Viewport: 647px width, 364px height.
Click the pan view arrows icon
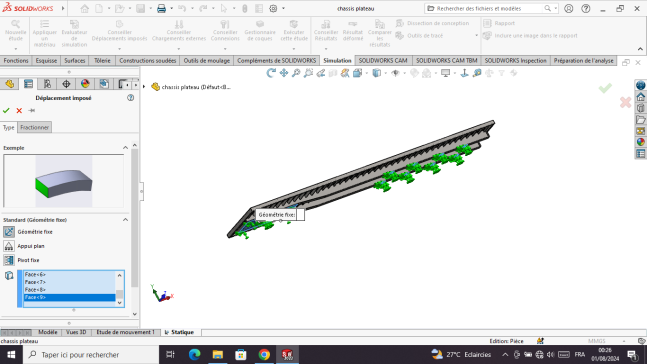pos(284,73)
